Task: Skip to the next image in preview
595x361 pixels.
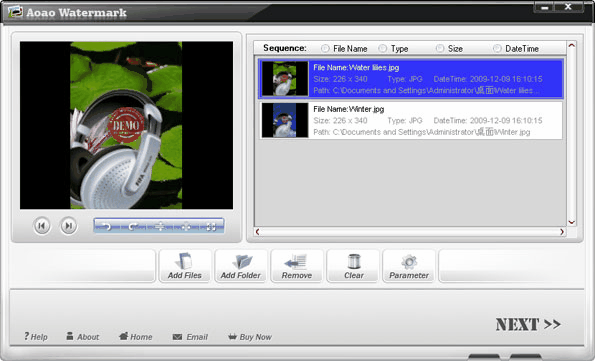Action: [x=69, y=226]
